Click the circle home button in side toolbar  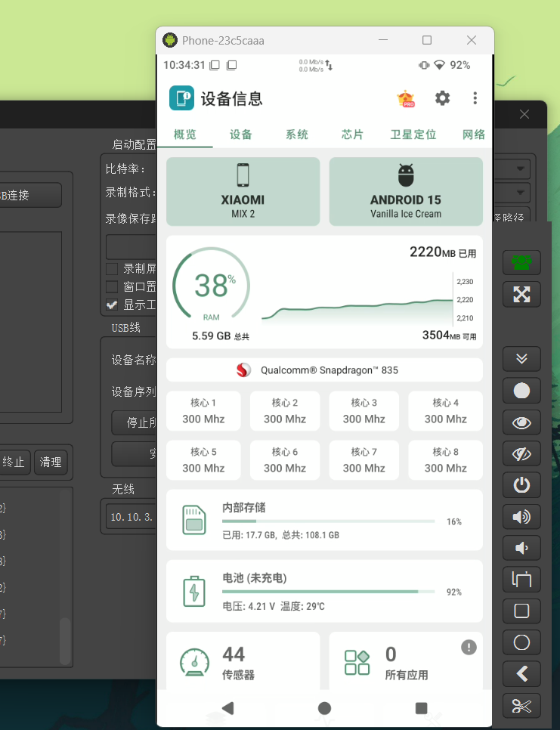(521, 642)
